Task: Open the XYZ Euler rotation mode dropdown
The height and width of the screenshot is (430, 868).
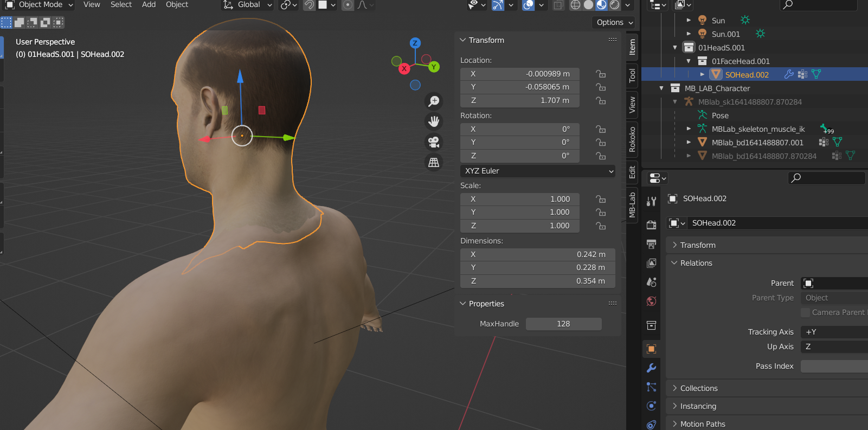Action: point(538,171)
